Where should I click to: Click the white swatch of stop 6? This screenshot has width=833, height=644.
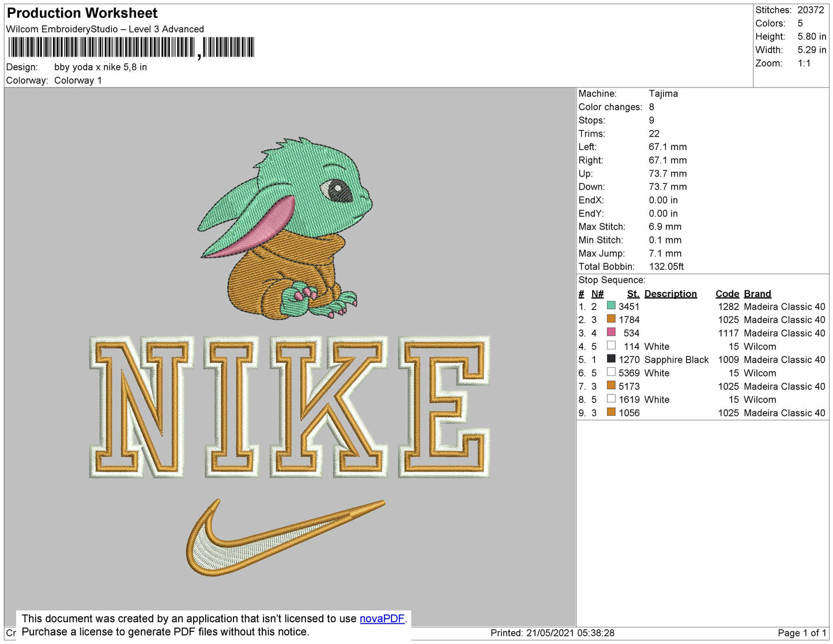point(611,372)
